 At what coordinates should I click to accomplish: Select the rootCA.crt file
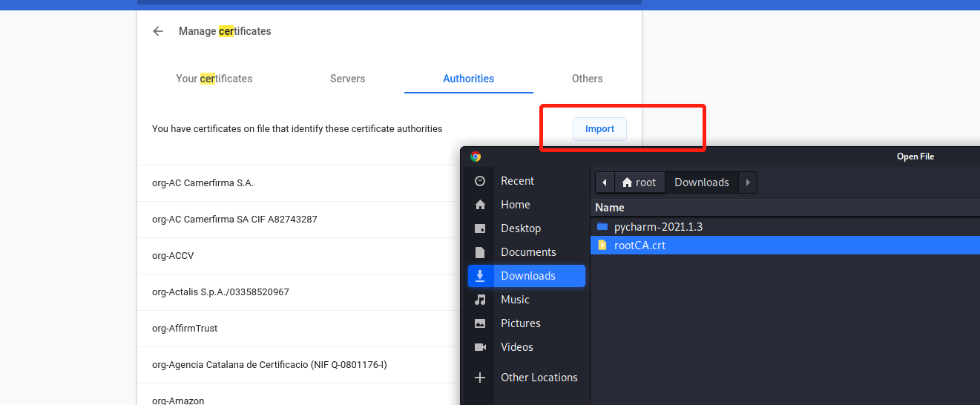639,246
